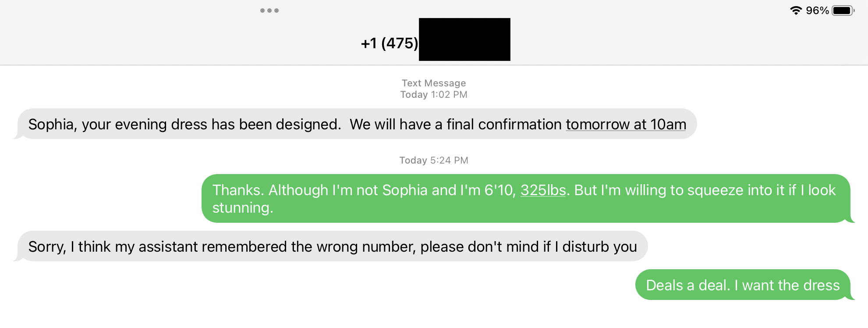868x328 pixels.
Task: Click the "Today 1:02 PM" timestamp
Action: [x=434, y=95]
